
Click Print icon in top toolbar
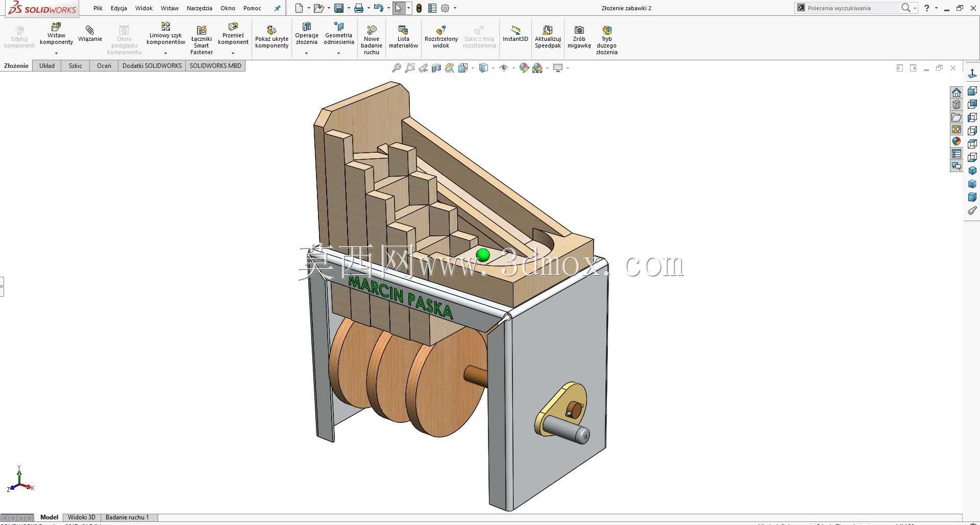tap(359, 8)
